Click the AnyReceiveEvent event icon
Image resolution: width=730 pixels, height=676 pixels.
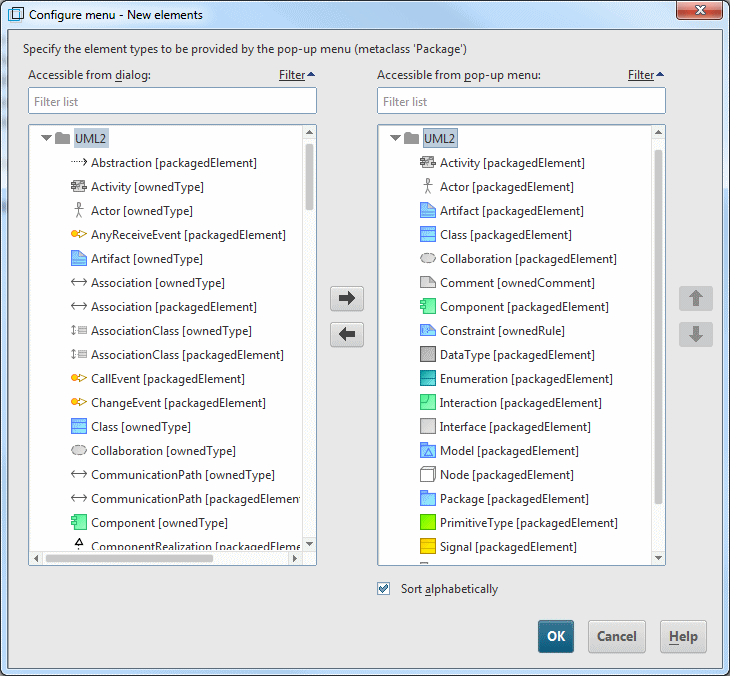click(79, 234)
